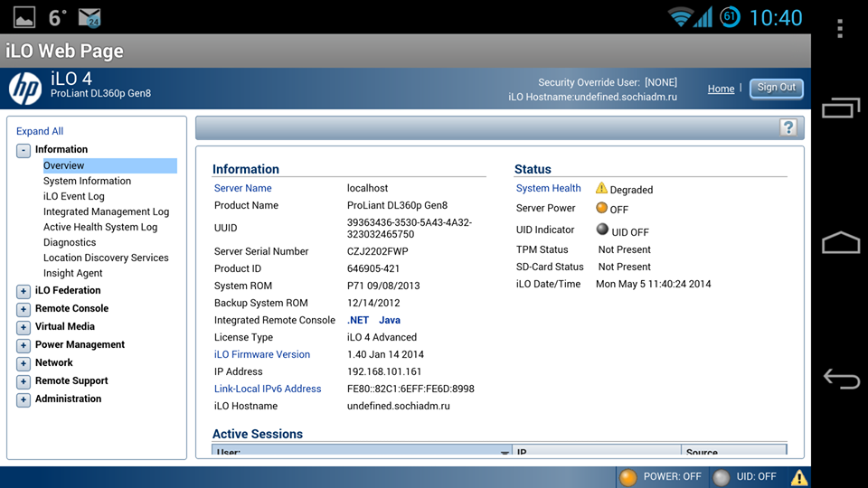Click the Virtual Media label
The width and height of the screenshot is (868, 488).
(x=65, y=326)
